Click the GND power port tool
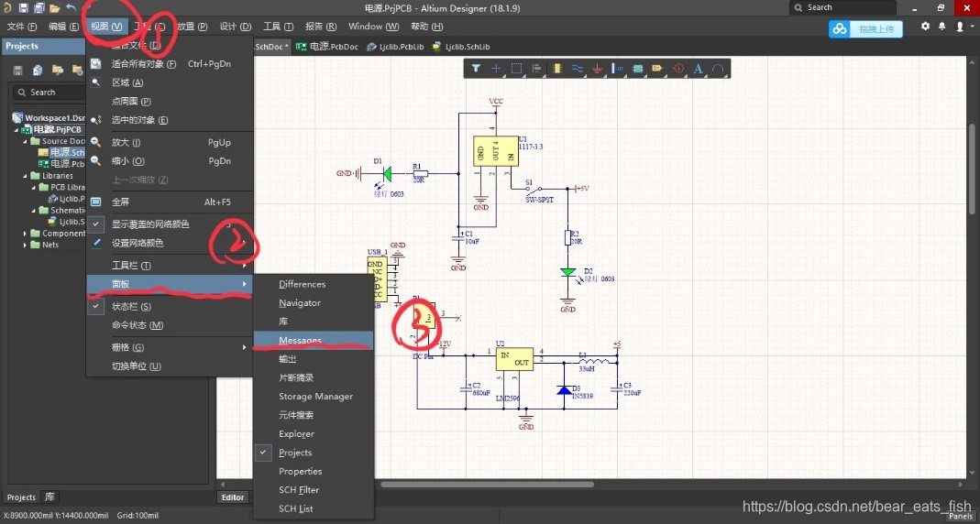Viewport: 980px width, 524px height. click(x=597, y=69)
